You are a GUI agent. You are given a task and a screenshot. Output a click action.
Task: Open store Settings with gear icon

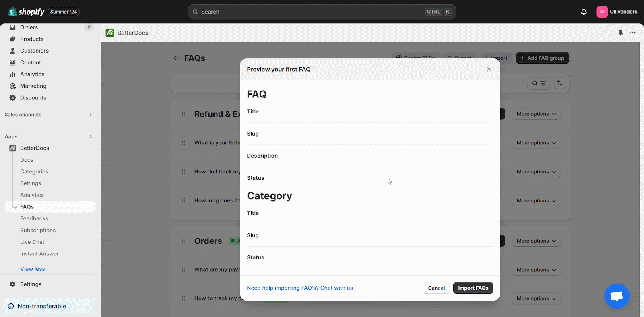[x=31, y=284]
